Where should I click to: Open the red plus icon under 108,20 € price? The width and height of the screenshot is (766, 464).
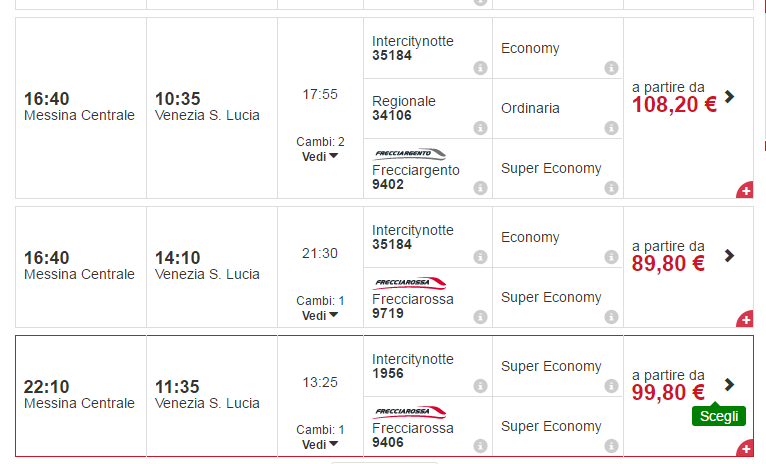pyautogui.click(x=745, y=190)
